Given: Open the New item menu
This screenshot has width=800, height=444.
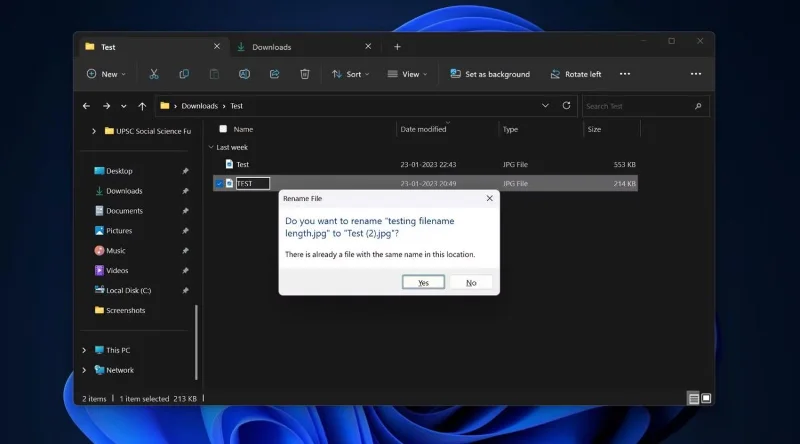Looking at the screenshot, I should [x=106, y=74].
